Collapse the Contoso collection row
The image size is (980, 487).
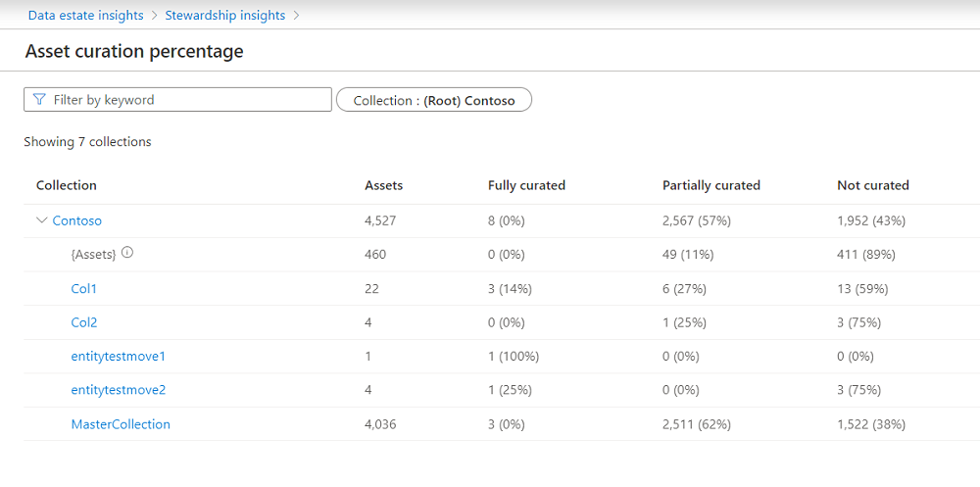pyautogui.click(x=41, y=220)
